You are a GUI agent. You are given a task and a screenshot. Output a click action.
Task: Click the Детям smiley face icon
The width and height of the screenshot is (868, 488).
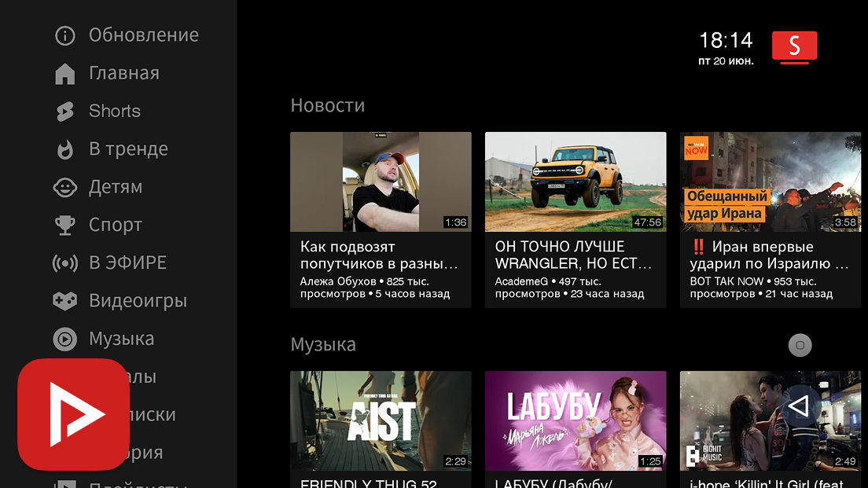[64, 187]
